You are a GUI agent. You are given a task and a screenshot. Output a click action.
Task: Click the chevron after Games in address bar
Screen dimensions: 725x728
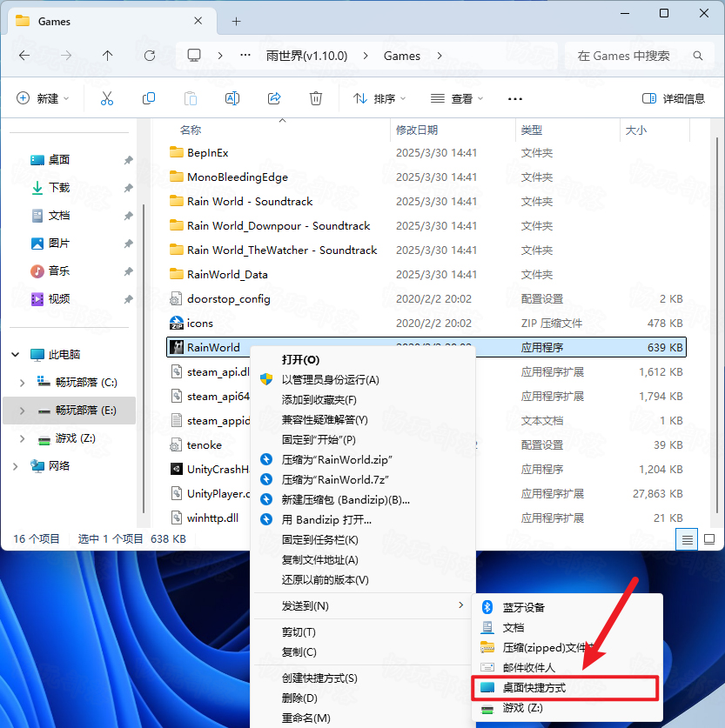440,56
